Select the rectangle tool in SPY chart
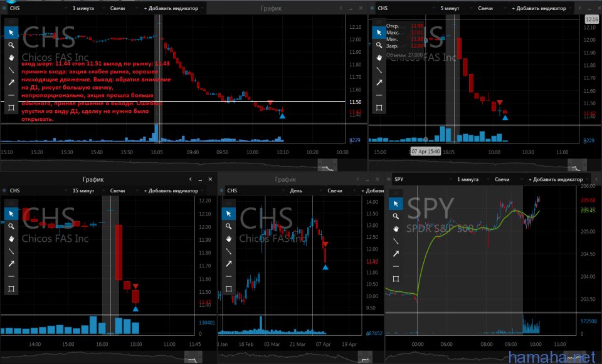The height and width of the screenshot is (364, 602). click(x=396, y=279)
